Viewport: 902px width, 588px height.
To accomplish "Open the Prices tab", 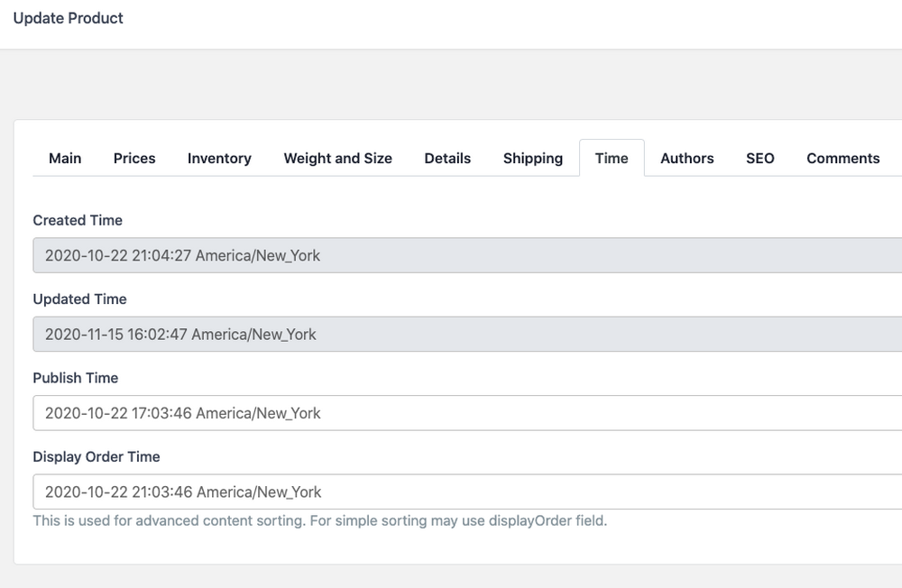I will (x=134, y=158).
